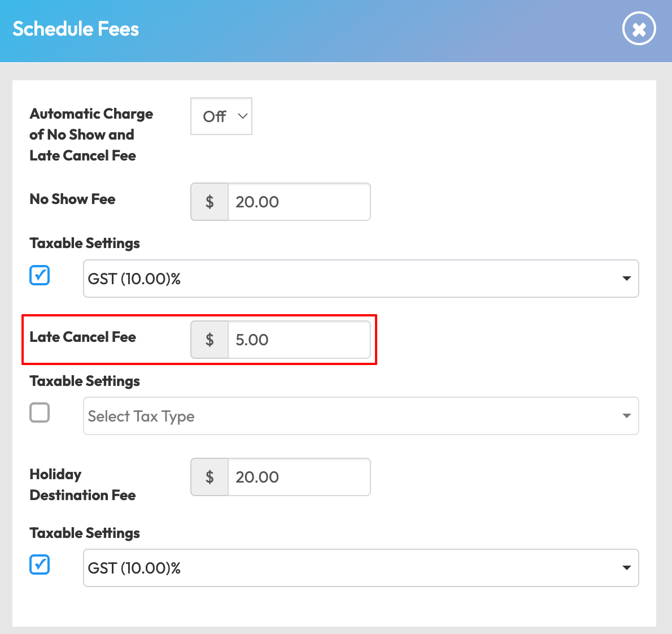The width and height of the screenshot is (672, 634).
Task: Click the dollar sign beside Late Cancel Fee
Action: (x=210, y=340)
